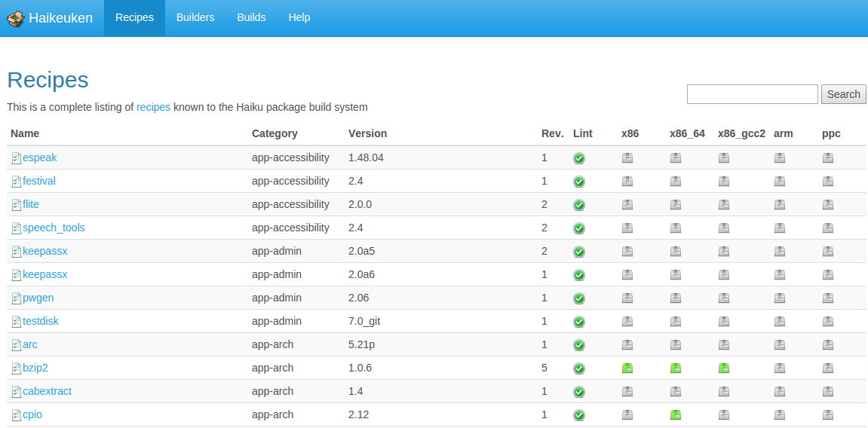Open the flite recipe link
Screen dimensions: 868x428
[31, 204]
